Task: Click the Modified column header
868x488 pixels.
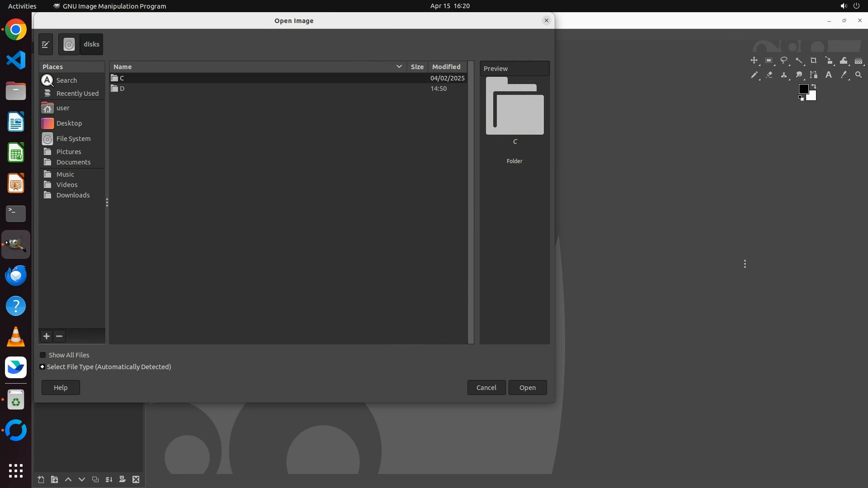Action: click(446, 67)
